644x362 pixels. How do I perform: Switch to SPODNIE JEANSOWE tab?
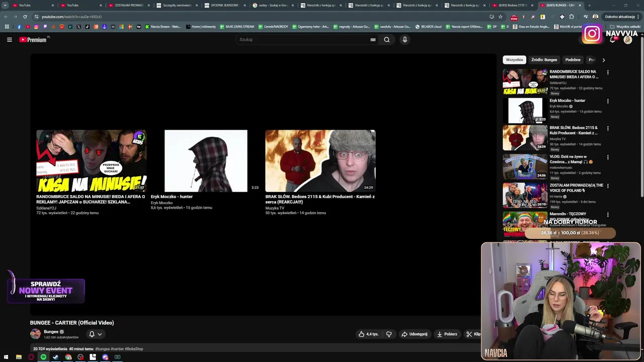pos(225,5)
